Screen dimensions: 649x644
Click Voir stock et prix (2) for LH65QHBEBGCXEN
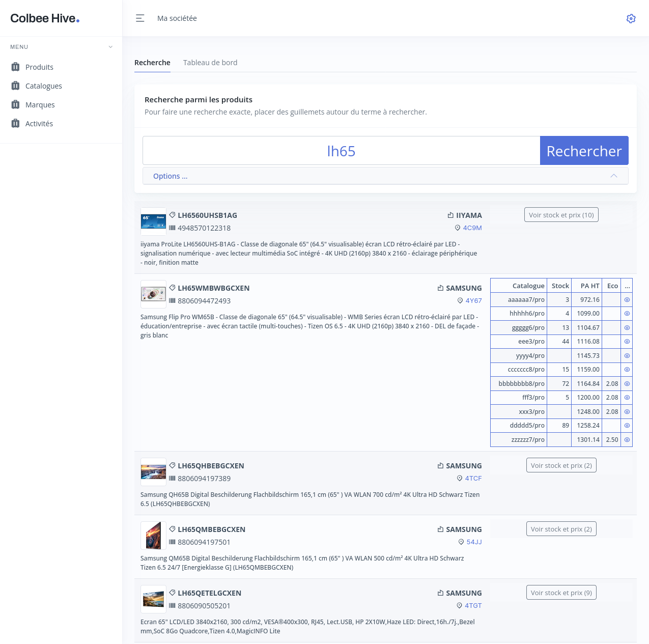coord(561,465)
